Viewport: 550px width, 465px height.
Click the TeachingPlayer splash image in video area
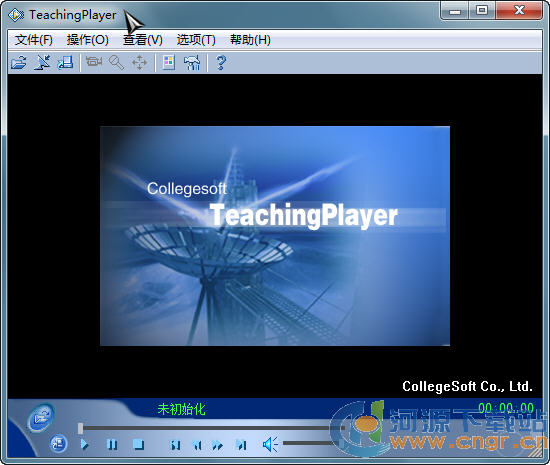click(x=275, y=236)
